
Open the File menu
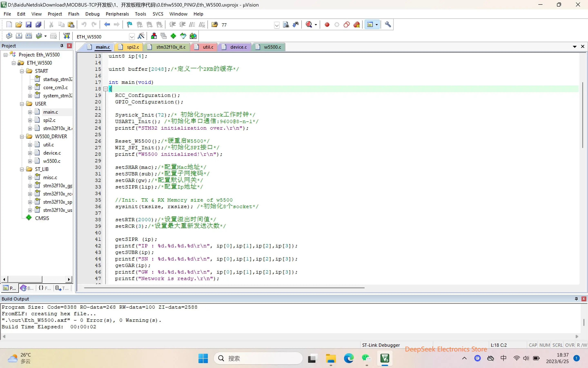(x=7, y=14)
